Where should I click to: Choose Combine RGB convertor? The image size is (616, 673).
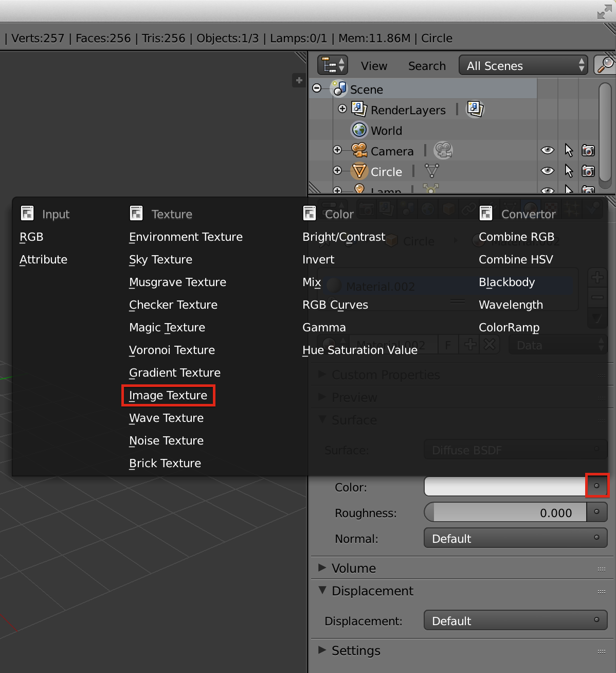pos(516,237)
